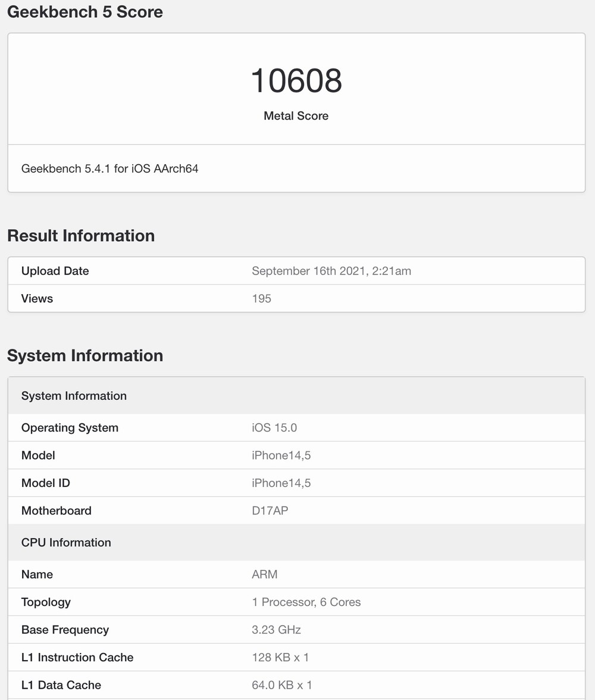Select the Views count 195
The image size is (595, 700).
click(262, 299)
